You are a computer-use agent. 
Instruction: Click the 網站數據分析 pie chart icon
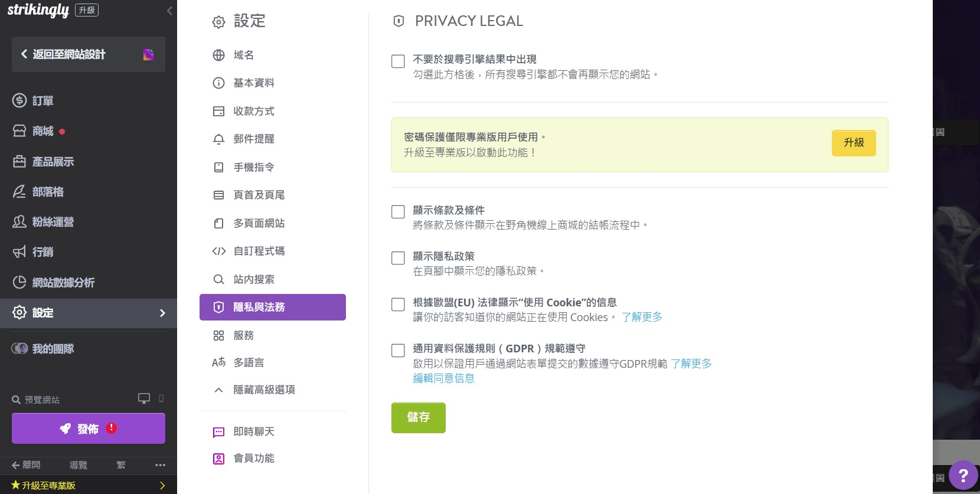(x=19, y=282)
